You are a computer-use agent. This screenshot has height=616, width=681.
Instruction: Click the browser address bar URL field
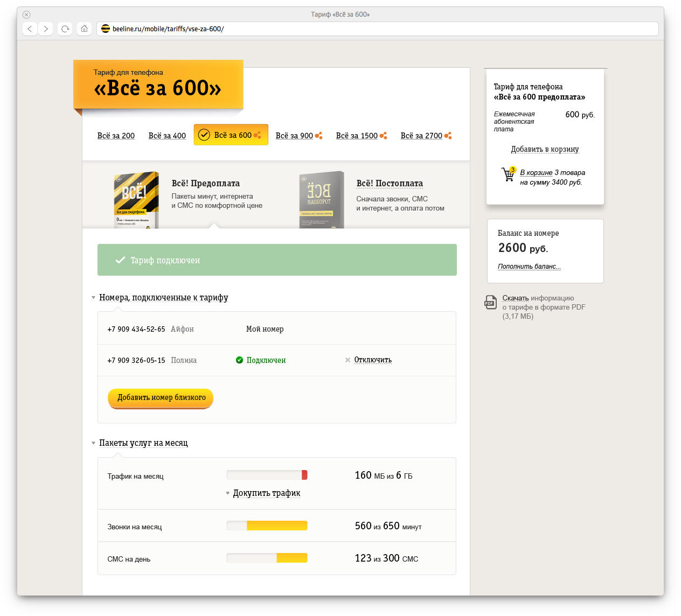377,29
